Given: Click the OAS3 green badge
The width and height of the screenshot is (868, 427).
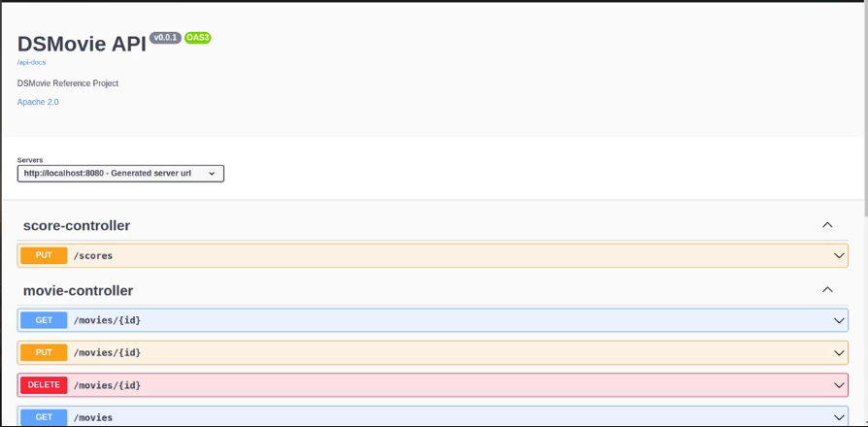Looking at the screenshot, I should coord(198,38).
